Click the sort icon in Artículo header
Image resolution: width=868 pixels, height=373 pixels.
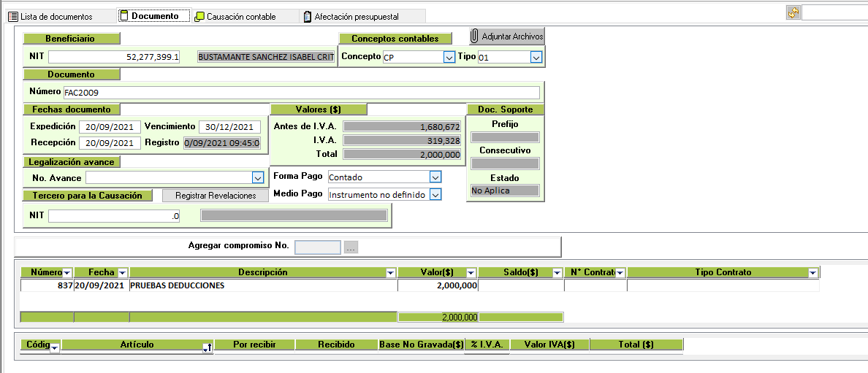[207, 349]
